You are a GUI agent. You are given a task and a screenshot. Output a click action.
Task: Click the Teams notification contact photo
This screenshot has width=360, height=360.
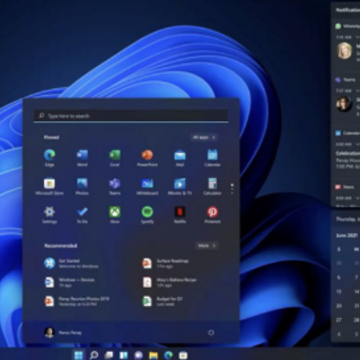coord(344,104)
